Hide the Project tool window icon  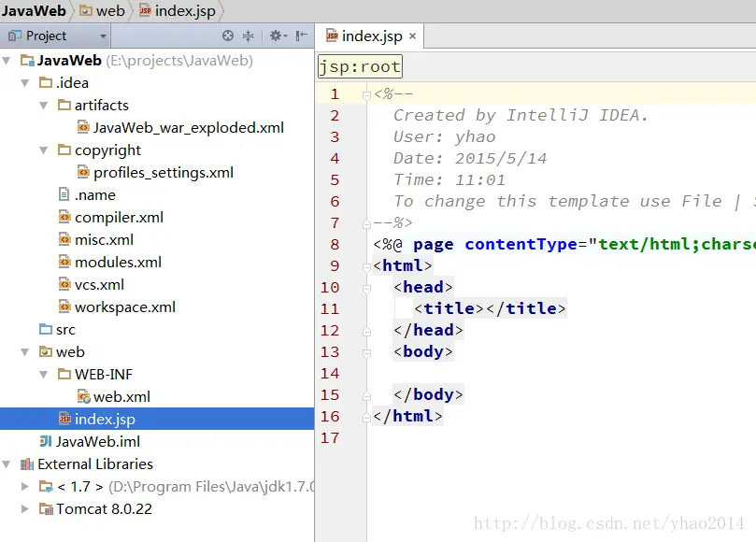point(301,36)
